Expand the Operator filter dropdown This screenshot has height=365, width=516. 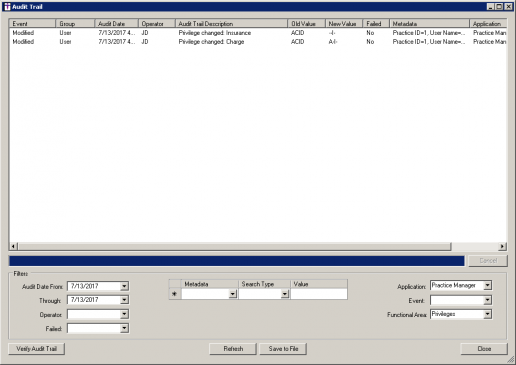pyautogui.click(x=124, y=314)
